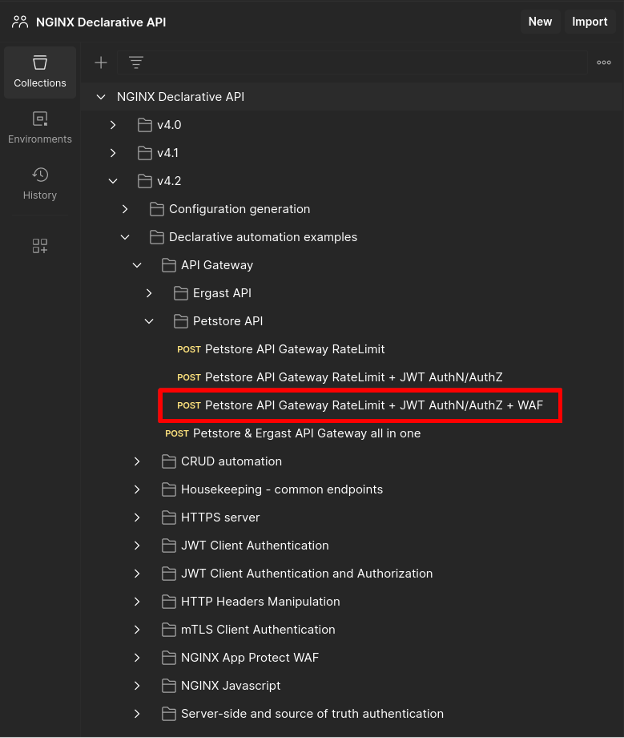Open the RateLimit + JWT AuthN/AuthZ + WAF request
The height and width of the screenshot is (738, 624).
[373, 405]
